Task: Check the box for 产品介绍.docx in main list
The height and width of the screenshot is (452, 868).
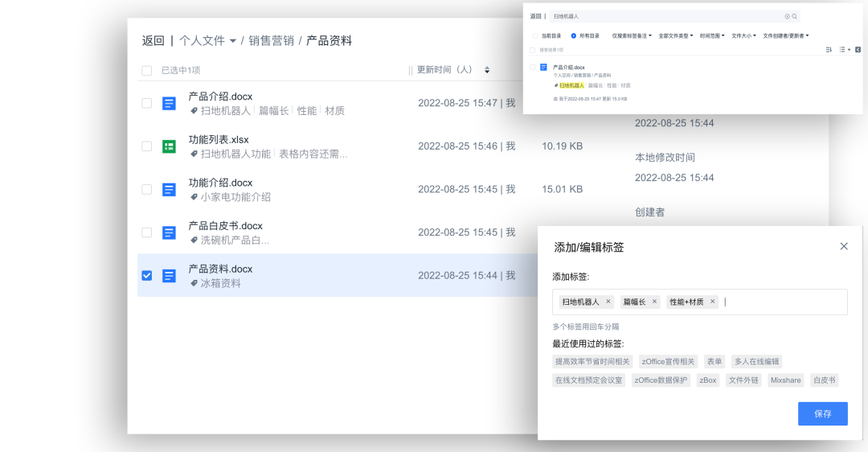Action: pyautogui.click(x=147, y=103)
